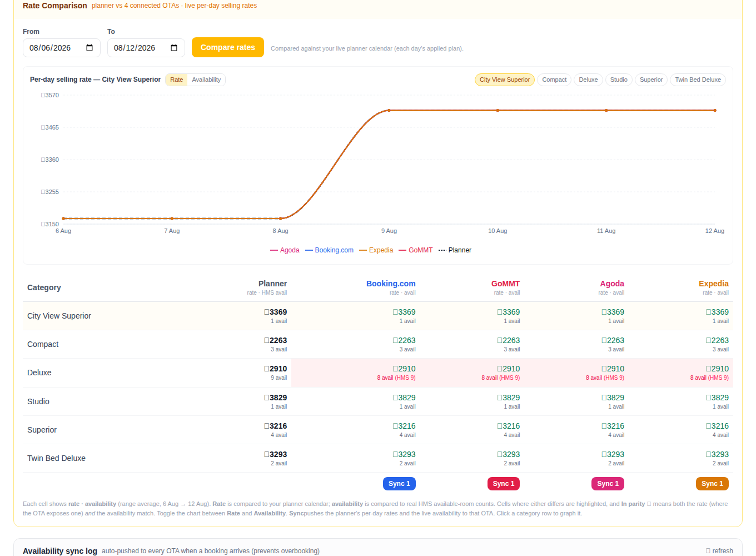The height and width of the screenshot is (556, 756).
Task: Sync rates to Agoda
Action: tap(608, 484)
